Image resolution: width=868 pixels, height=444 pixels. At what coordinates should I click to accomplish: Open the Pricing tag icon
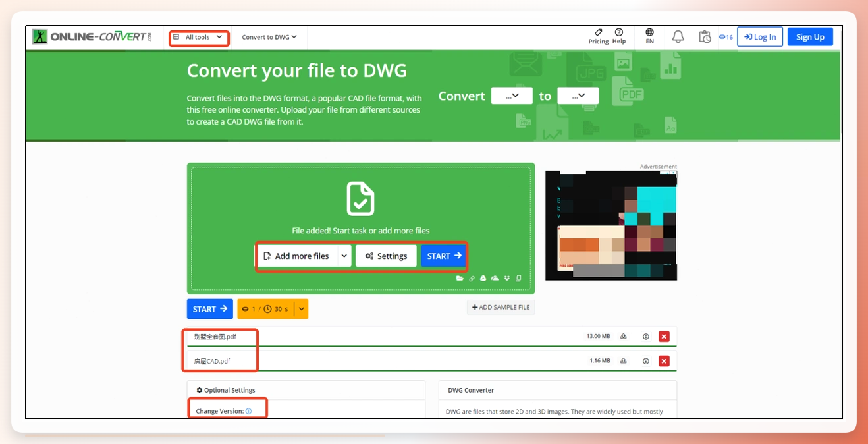tap(598, 32)
